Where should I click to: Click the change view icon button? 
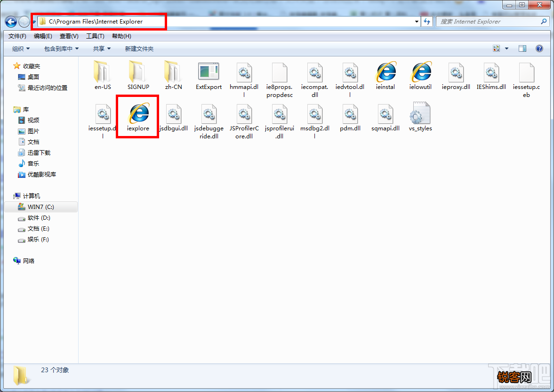pyautogui.click(x=497, y=48)
